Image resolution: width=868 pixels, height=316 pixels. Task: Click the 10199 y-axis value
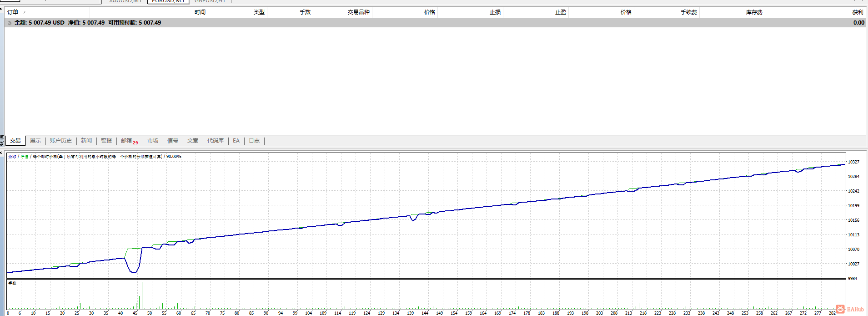coord(853,206)
